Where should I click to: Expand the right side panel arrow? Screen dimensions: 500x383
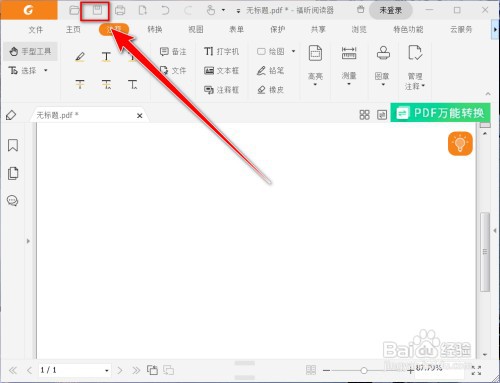click(495, 230)
